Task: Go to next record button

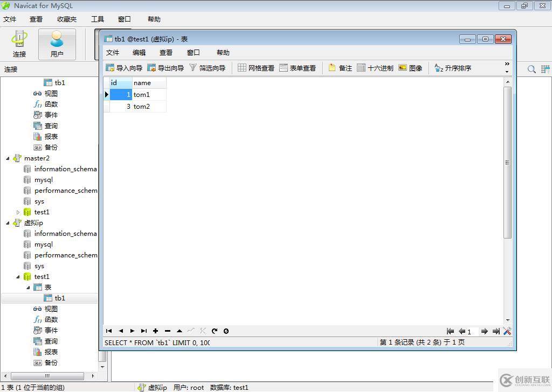Action: tap(133, 331)
